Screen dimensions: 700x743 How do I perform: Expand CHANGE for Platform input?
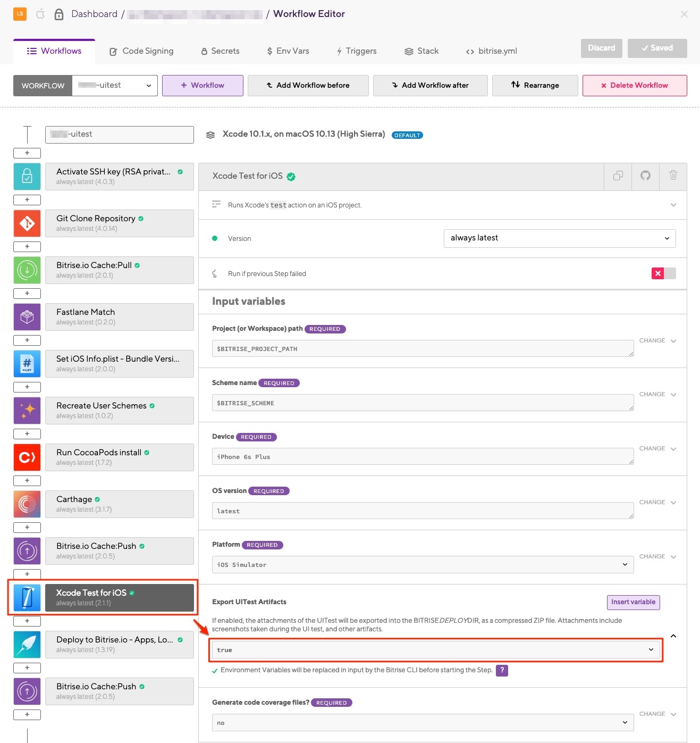[x=657, y=557]
